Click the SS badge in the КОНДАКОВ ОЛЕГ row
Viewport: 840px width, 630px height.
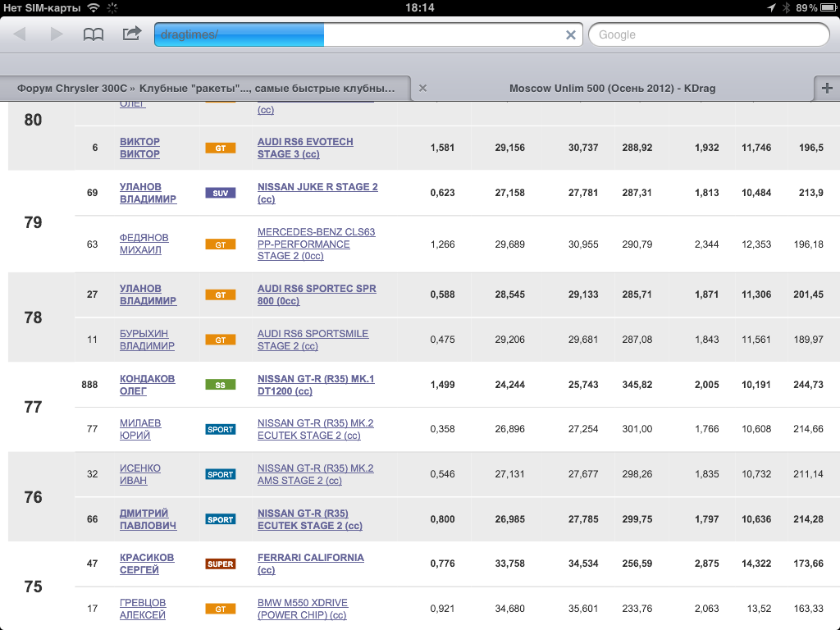click(220, 385)
